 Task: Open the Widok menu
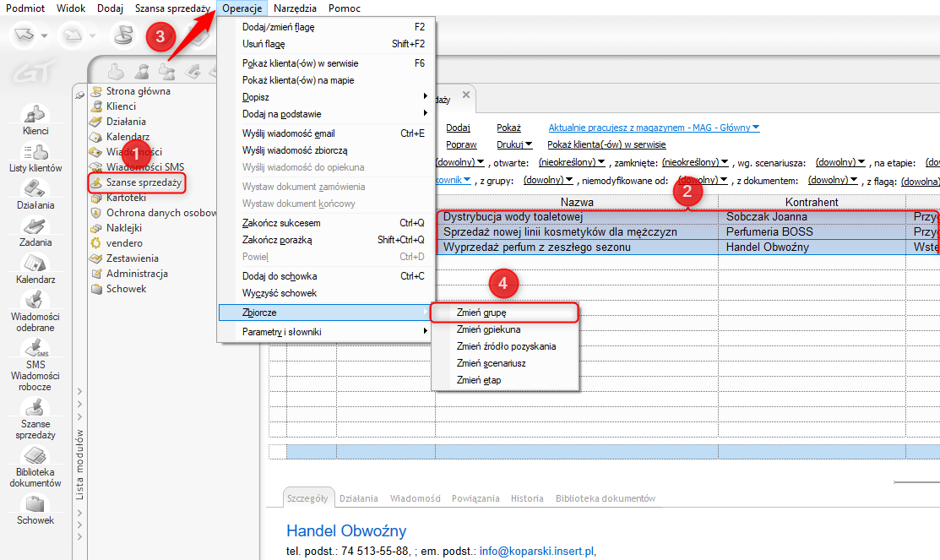coord(71,8)
